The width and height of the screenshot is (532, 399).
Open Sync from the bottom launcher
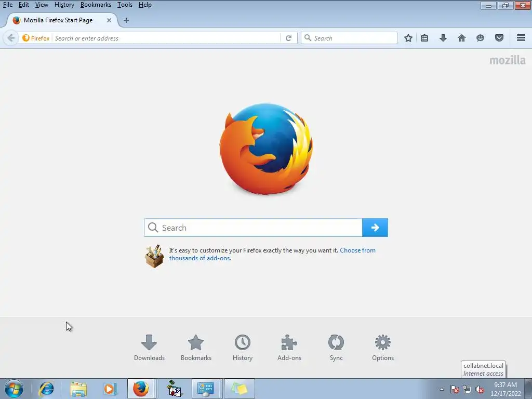click(x=336, y=348)
